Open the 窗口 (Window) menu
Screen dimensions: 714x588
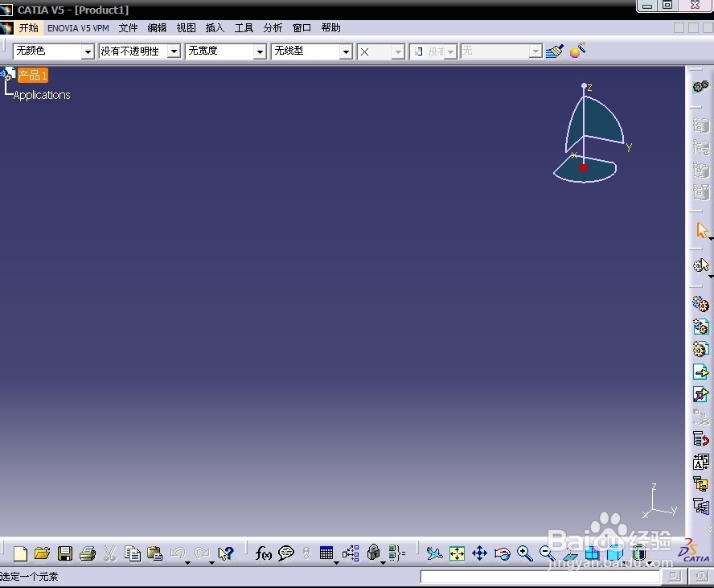pos(302,28)
